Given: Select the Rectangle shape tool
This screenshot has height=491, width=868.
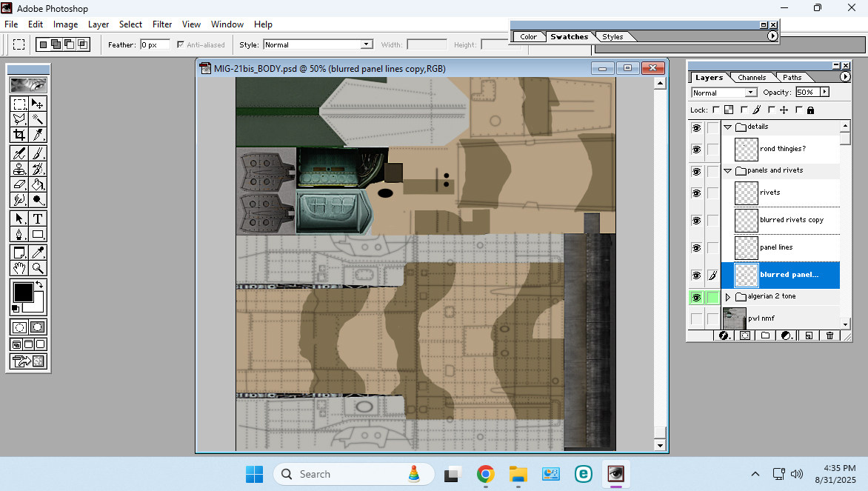Looking at the screenshot, I should click(x=38, y=234).
